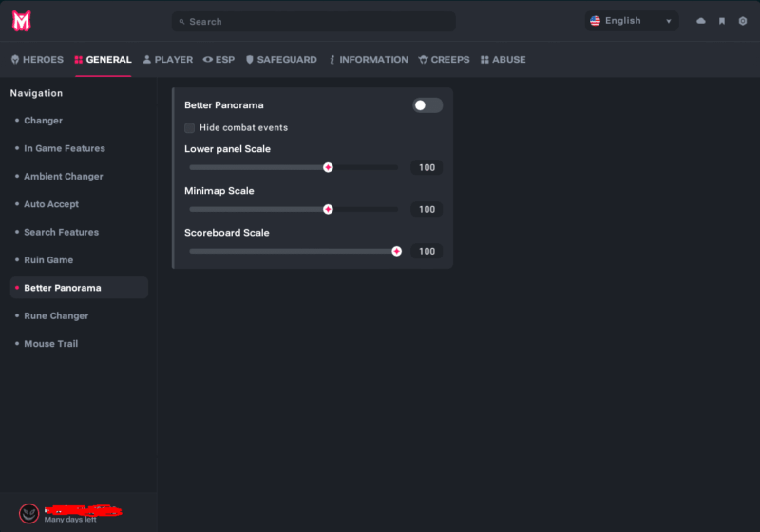Enable the Better Panorama toggle switch
Viewport: 760px width, 532px height.
[427, 105]
